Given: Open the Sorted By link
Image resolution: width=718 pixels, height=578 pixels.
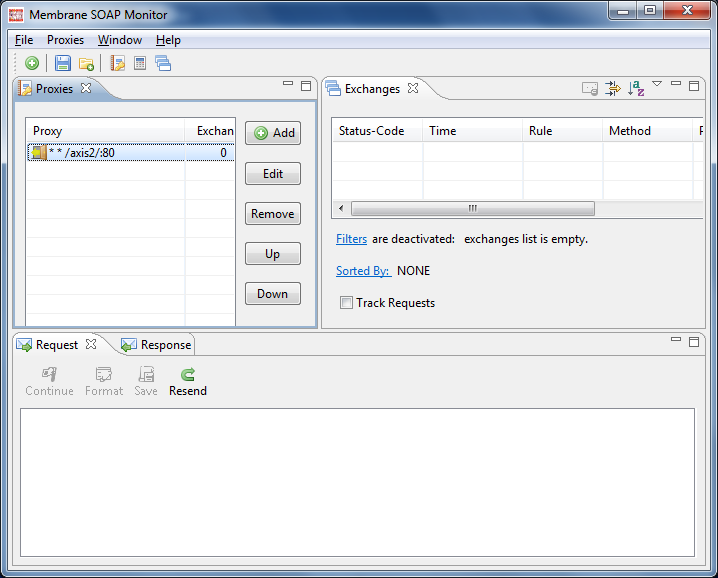Looking at the screenshot, I should coord(364,271).
